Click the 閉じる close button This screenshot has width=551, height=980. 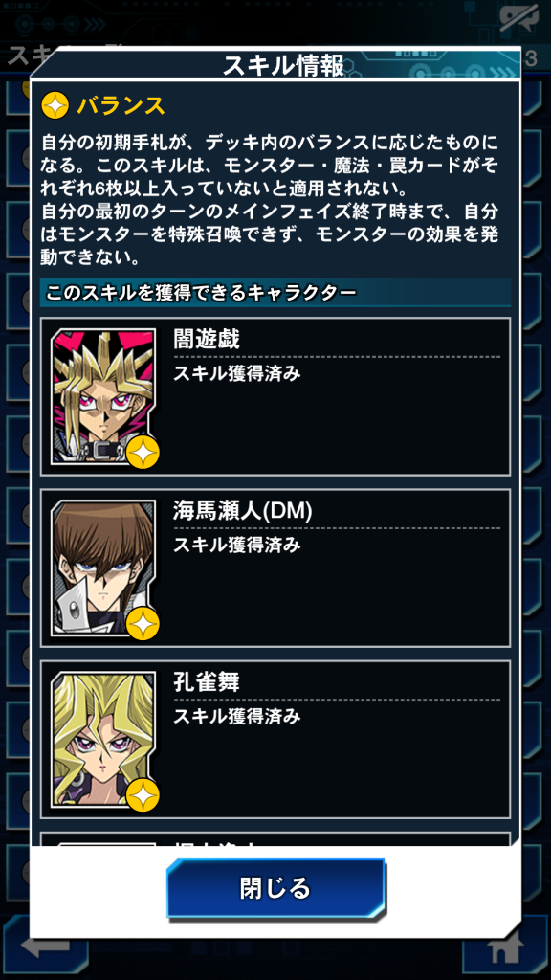pos(275,888)
